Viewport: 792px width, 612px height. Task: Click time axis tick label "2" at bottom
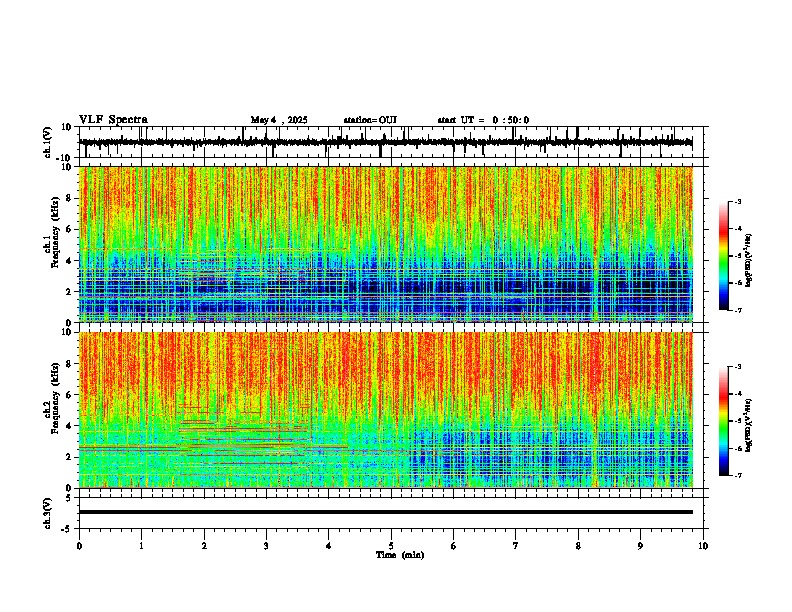pyautogui.click(x=204, y=546)
